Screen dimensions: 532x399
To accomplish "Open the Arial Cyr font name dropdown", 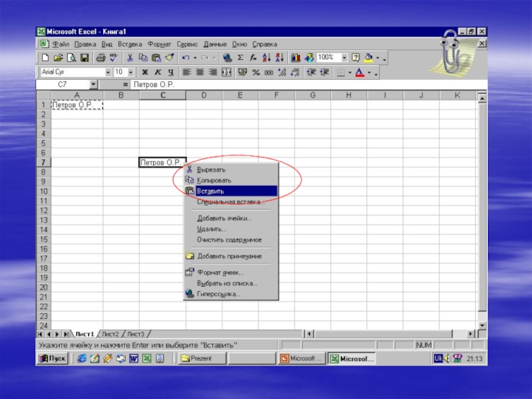I will coord(108,72).
